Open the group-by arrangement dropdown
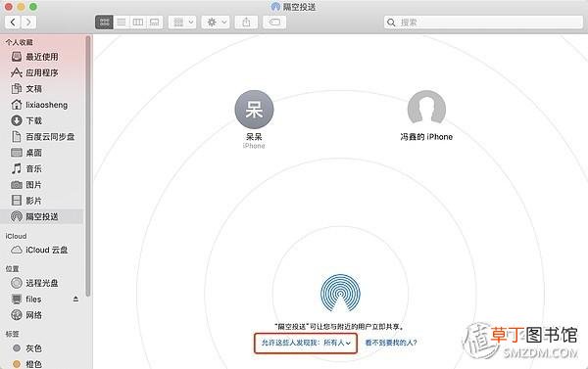Viewport: 588px width, 369px height. (x=182, y=23)
